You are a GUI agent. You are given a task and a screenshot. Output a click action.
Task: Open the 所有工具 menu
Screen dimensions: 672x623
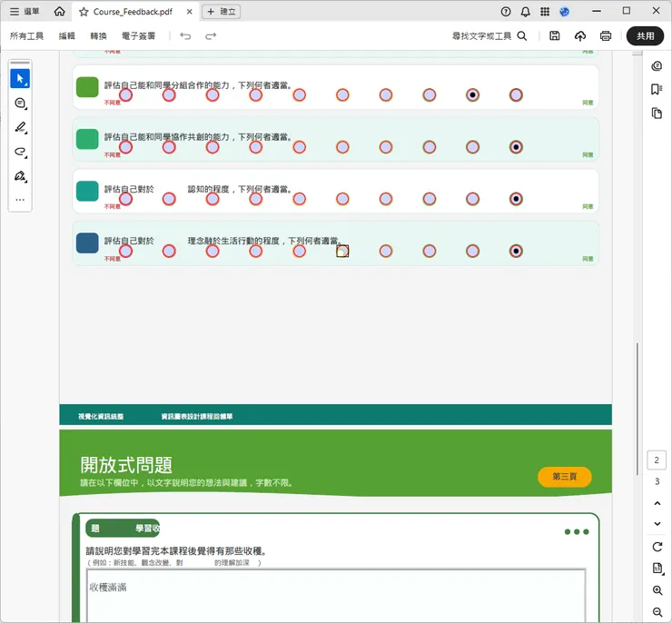tap(26, 36)
